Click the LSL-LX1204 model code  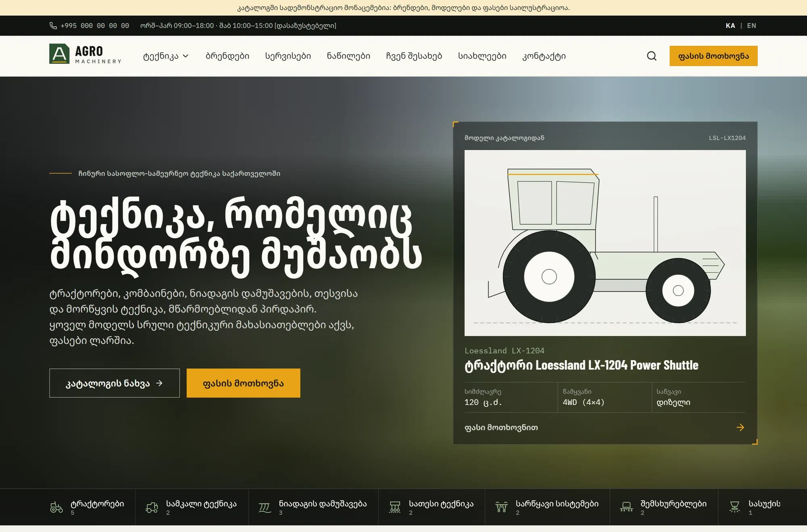coord(727,138)
